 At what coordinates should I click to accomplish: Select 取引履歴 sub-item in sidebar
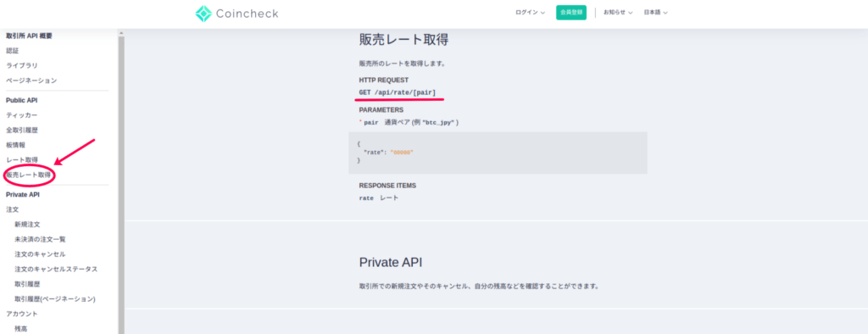coord(27,284)
